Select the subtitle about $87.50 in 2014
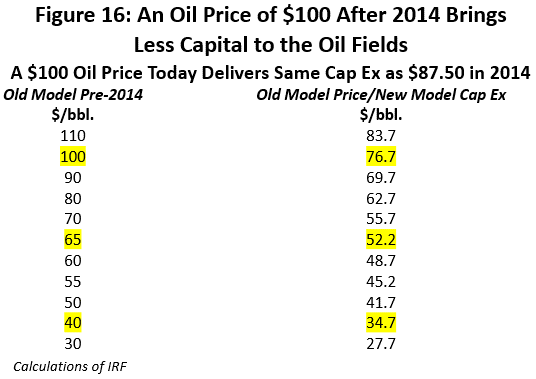 pyautogui.click(x=270, y=73)
